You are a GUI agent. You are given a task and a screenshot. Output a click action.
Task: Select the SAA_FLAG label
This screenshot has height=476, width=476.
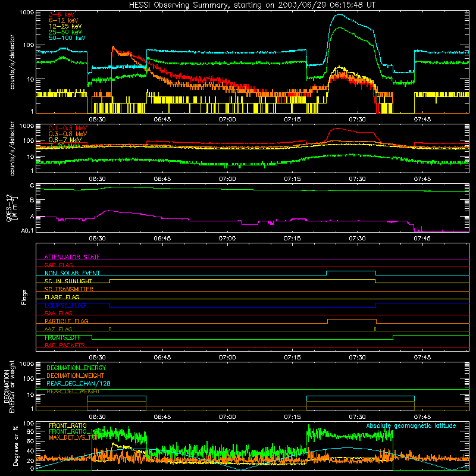pos(58,313)
